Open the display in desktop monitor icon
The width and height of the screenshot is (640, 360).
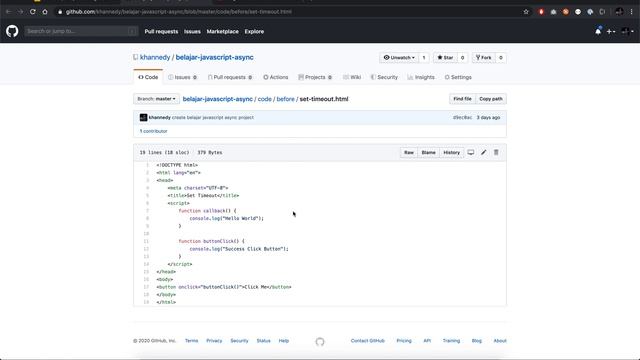click(x=471, y=152)
